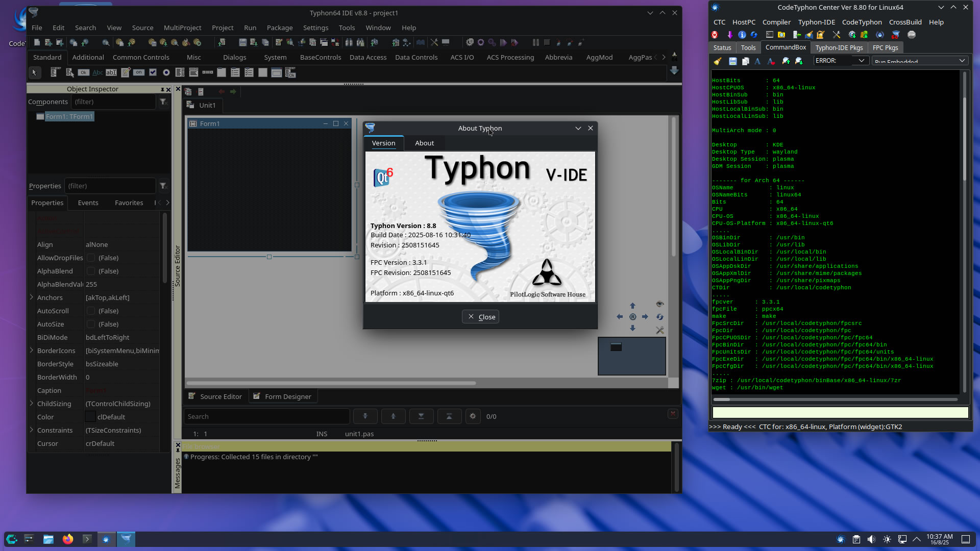The width and height of the screenshot is (980, 551).
Task: Toggle the Properties filter button
Action: [163, 186]
